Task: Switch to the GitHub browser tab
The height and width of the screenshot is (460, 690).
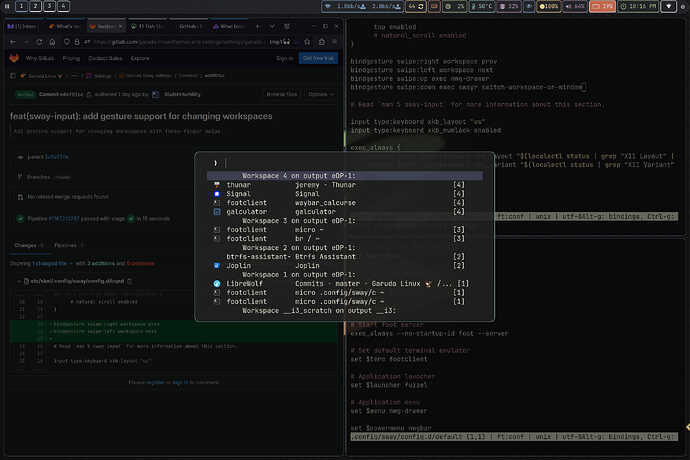Action: pos(189,26)
